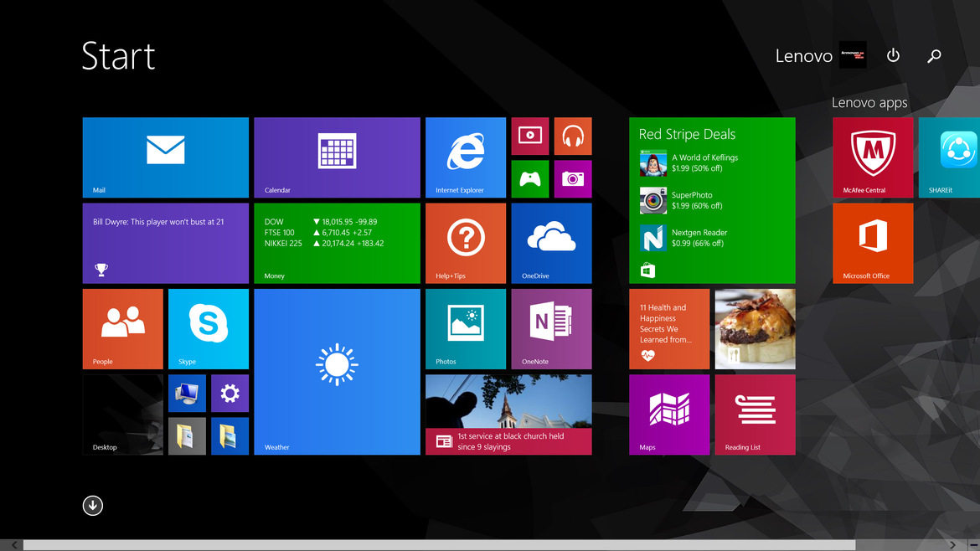Image resolution: width=980 pixels, height=551 pixels.
Task: Launch the Skype tile
Action: [208, 328]
